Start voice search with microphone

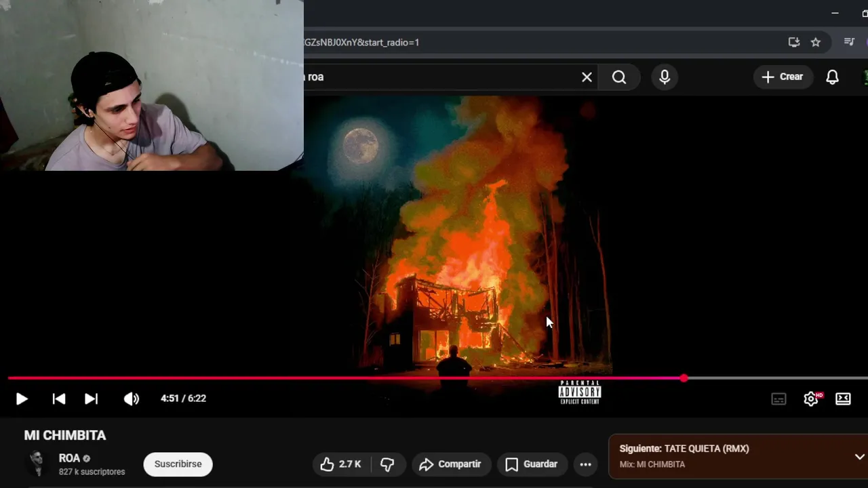click(x=665, y=77)
